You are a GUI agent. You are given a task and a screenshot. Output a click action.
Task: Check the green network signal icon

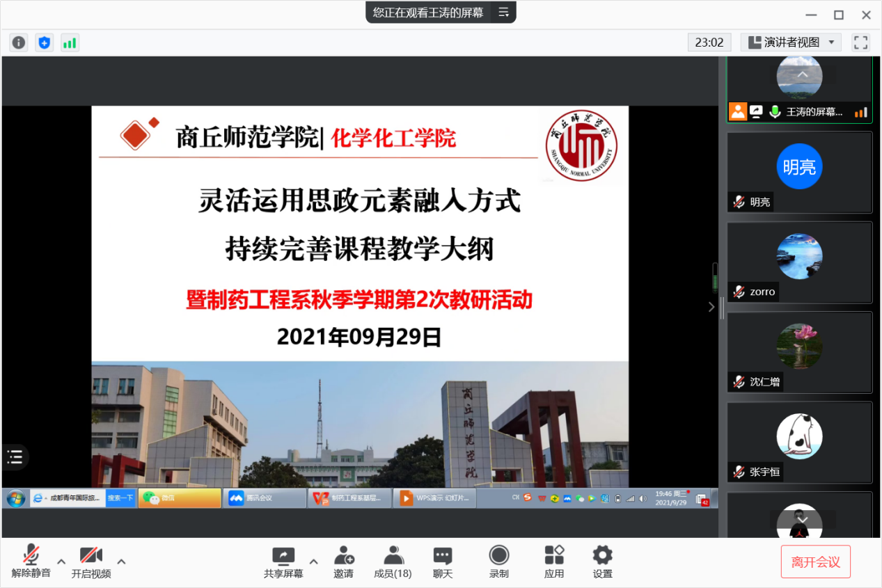tap(70, 42)
